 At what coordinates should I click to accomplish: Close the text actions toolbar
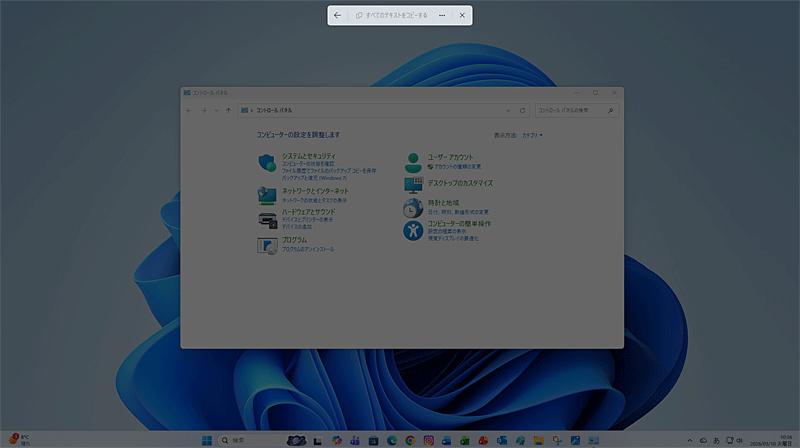(462, 16)
